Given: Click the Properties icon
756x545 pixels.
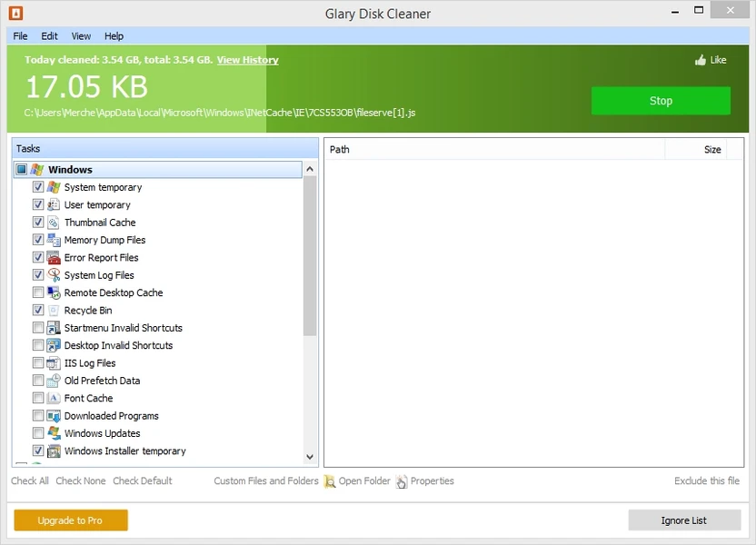Looking at the screenshot, I should pos(401,481).
